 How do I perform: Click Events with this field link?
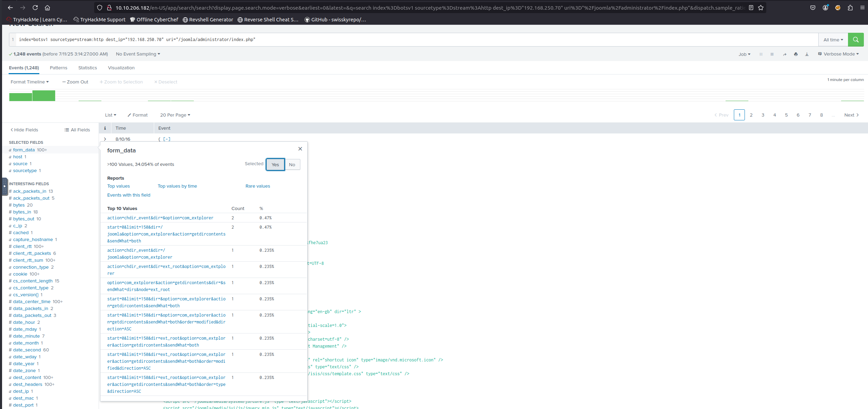click(x=129, y=195)
